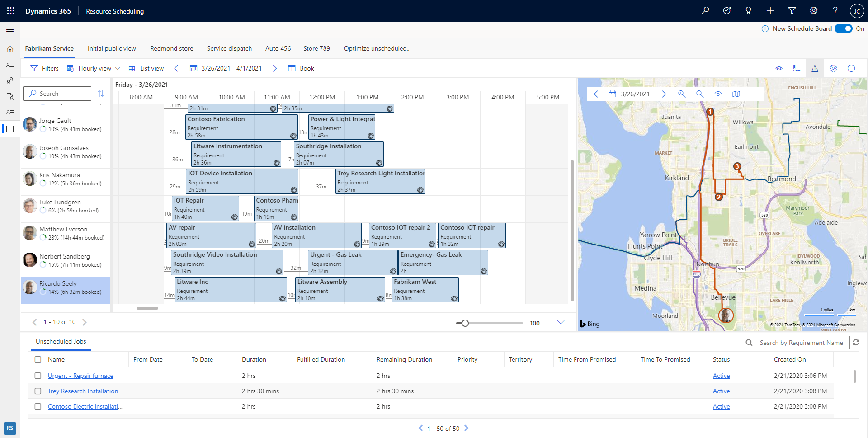Check the Trey Research Installation row

(38, 391)
